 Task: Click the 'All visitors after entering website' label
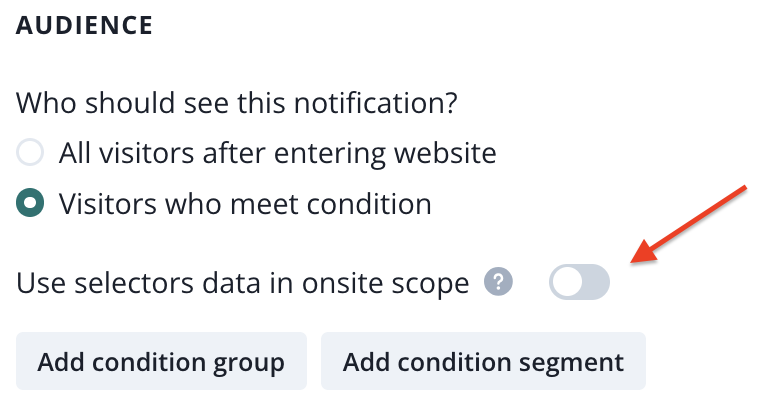[277, 153]
